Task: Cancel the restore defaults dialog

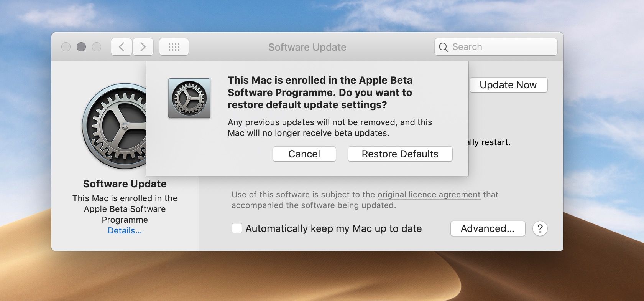Action: point(304,154)
